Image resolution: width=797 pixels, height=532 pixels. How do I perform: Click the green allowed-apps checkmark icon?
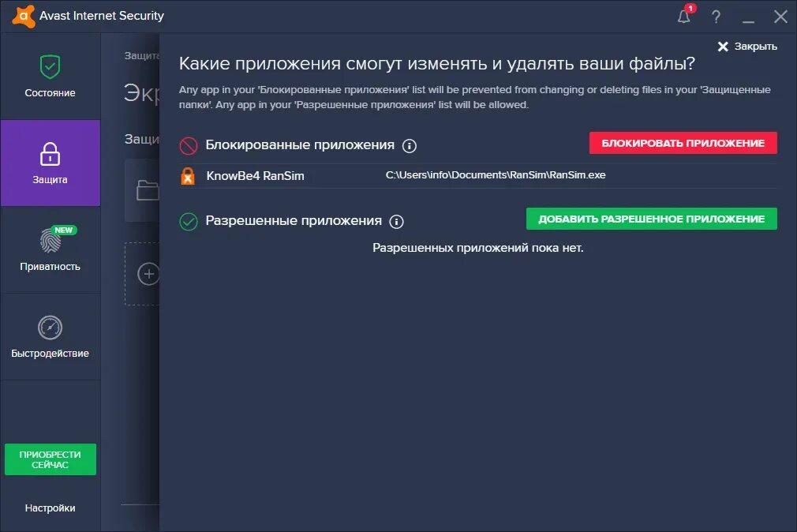click(188, 221)
